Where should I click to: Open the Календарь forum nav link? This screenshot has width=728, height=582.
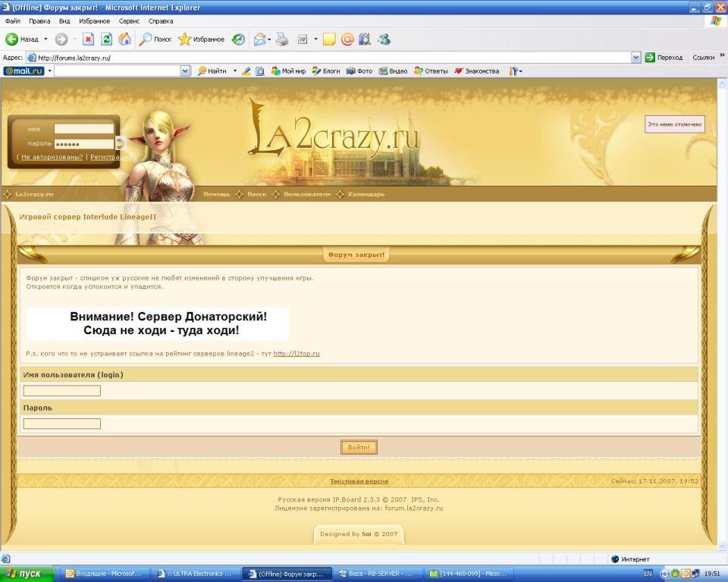366,194
